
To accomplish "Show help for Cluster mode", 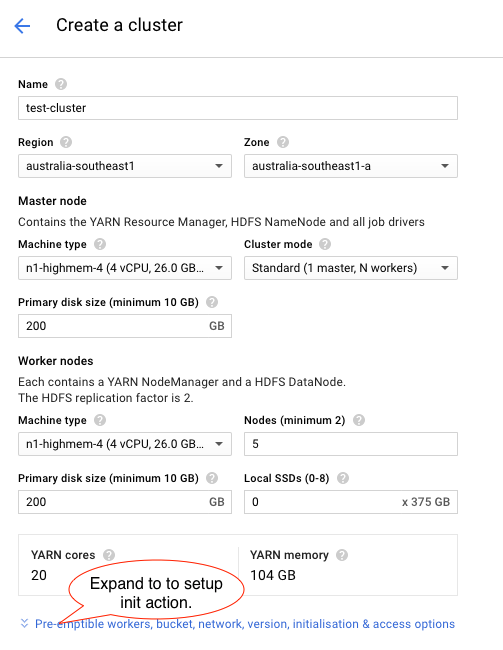I will 325,244.
